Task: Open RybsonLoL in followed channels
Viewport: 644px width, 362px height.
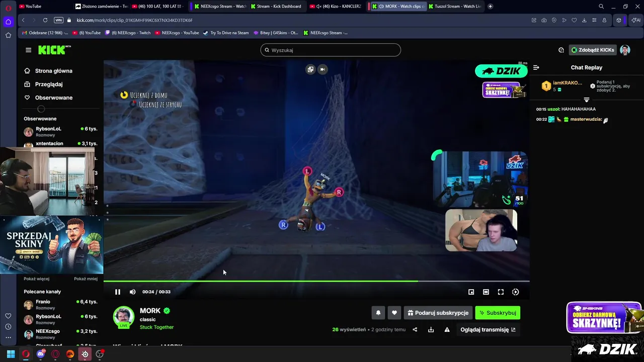Action: click(60, 132)
